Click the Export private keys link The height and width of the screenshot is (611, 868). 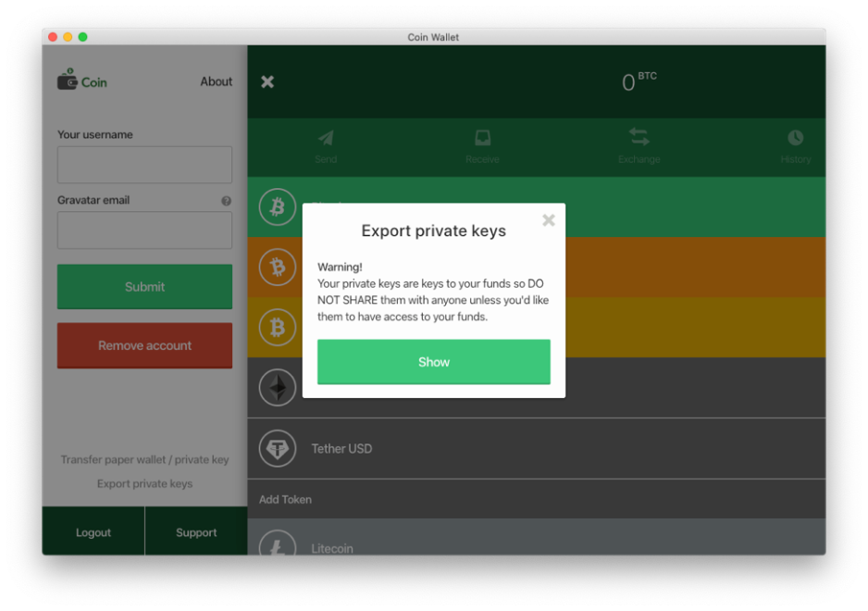point(144,483)
